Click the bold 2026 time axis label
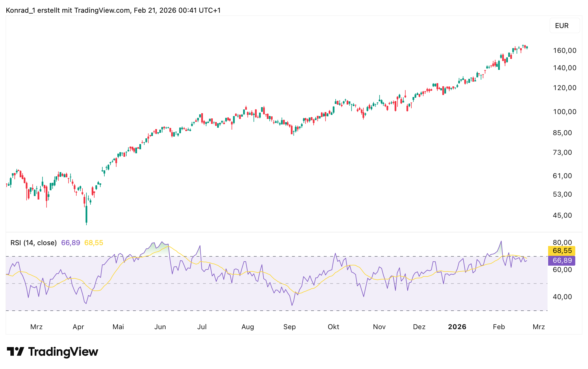The height and width of the screenshot is (369, 588). coord(457,327)
